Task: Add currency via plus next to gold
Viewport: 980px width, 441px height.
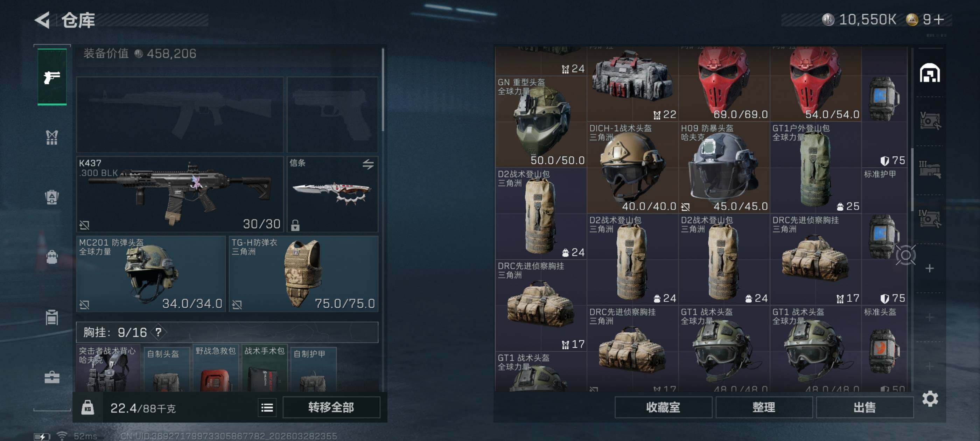Action: click(939, 19)
